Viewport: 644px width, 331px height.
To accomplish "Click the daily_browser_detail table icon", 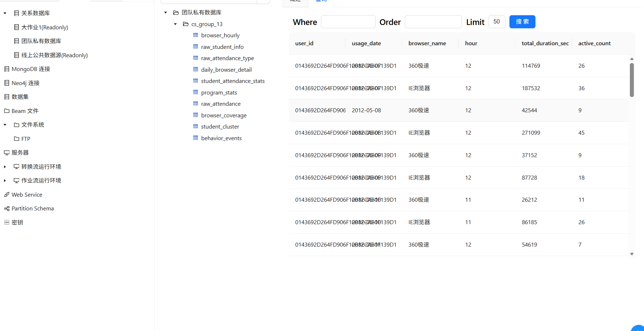I will tap(196, 70).
